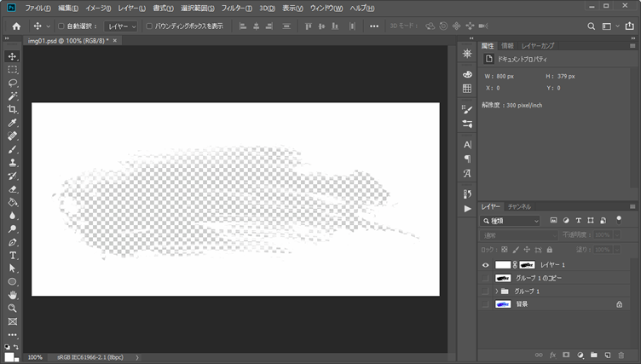Image resolution: width=641 pixels, height=364 pixels.
Task: Toggle layer filter on/off switch
Action: coord(619,220)
